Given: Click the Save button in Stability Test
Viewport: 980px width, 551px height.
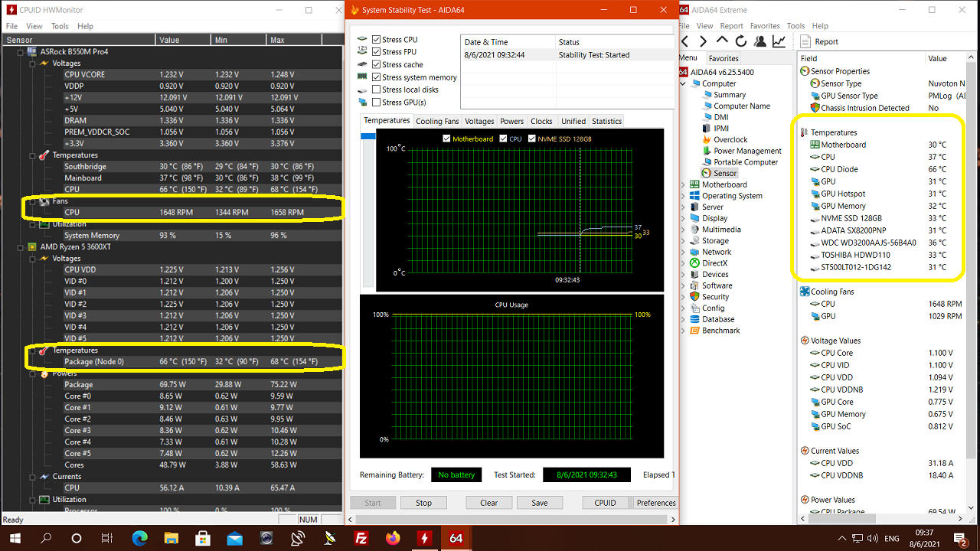Looking at the screenshot, I should 540,503.
